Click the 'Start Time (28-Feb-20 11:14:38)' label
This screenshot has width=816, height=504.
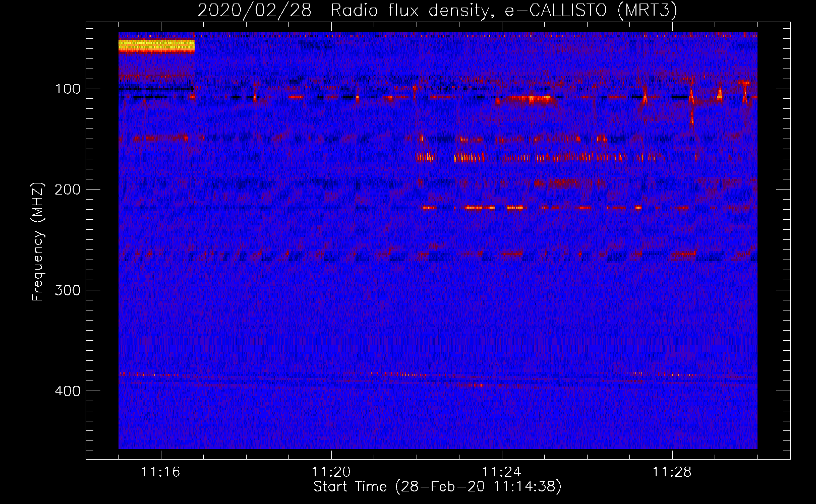tap(437, 487)
